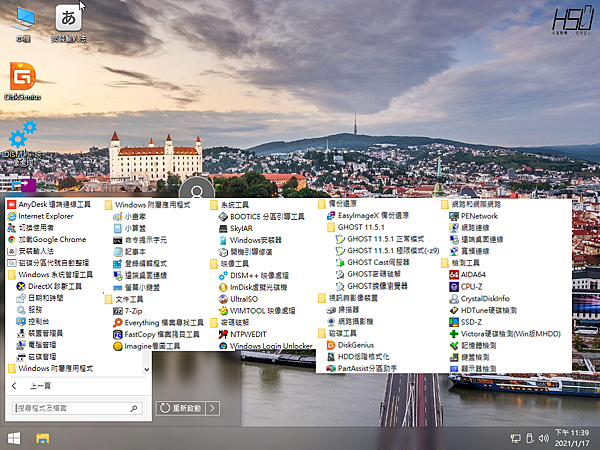600x450 pixels.
Task: Collapse the 文件工具 folder
Action: [124, 299]
